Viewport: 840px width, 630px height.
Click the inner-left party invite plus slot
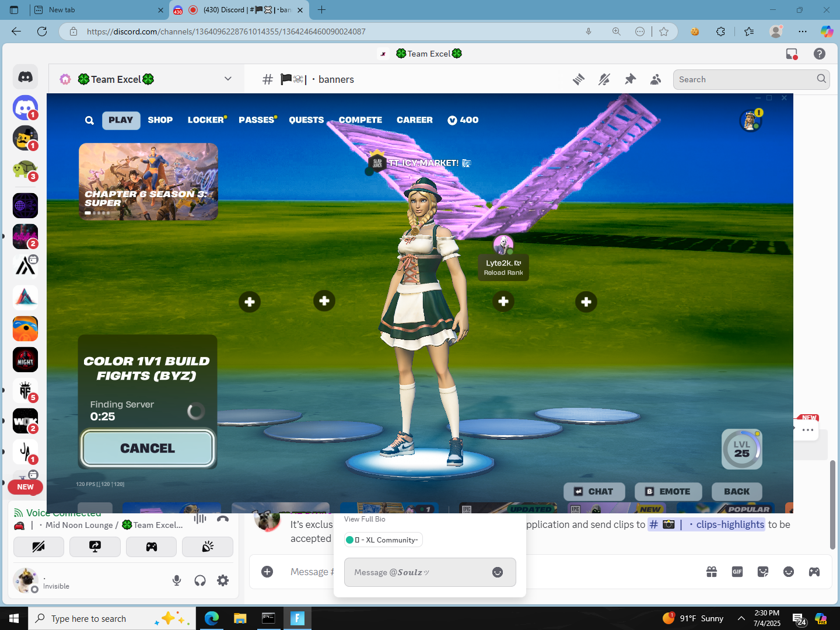tap(324, 301)
